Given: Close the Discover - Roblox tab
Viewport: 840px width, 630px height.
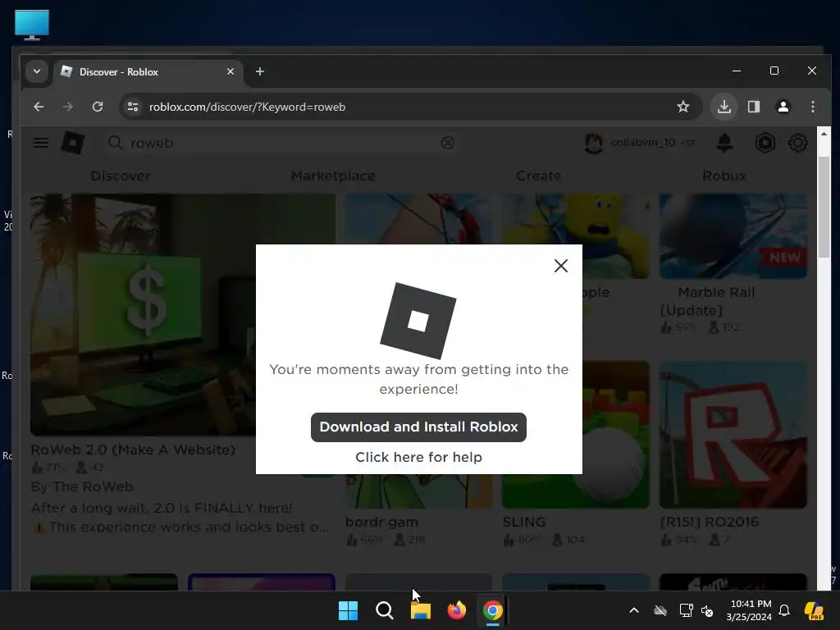Looking at the screenshot, I should point(231,71).
